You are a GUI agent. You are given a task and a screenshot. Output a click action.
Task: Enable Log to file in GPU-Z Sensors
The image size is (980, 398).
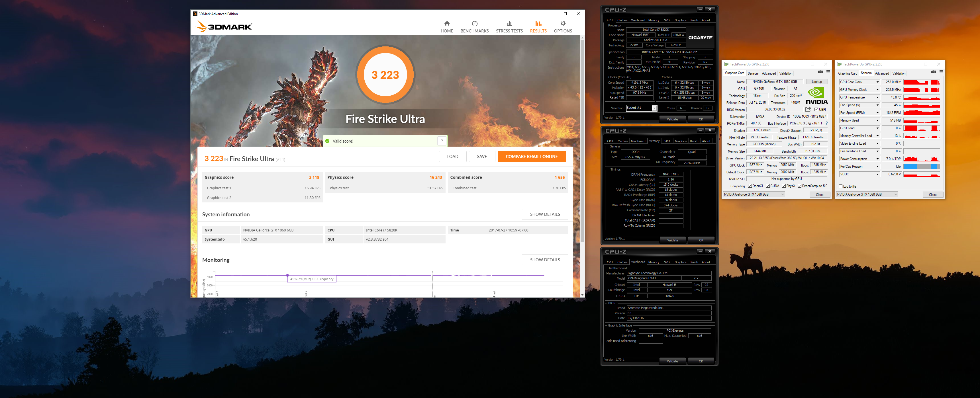point(841,186)
